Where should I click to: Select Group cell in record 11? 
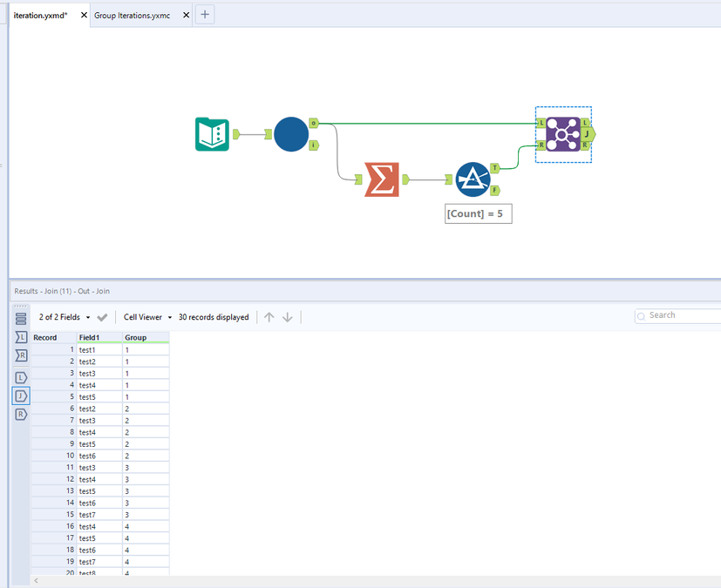[x=146, y=467]
